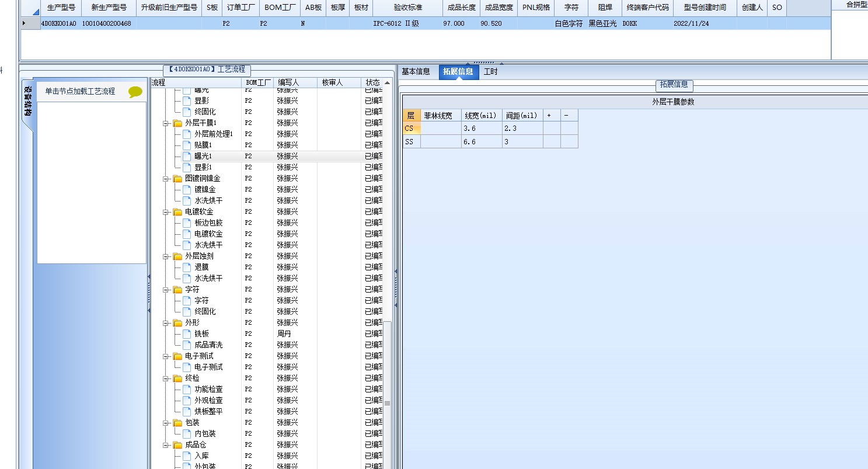Collapse the 图镀铜镍金 tree node
Viewport: 868px width, 469px height.
tap(166, 179)
